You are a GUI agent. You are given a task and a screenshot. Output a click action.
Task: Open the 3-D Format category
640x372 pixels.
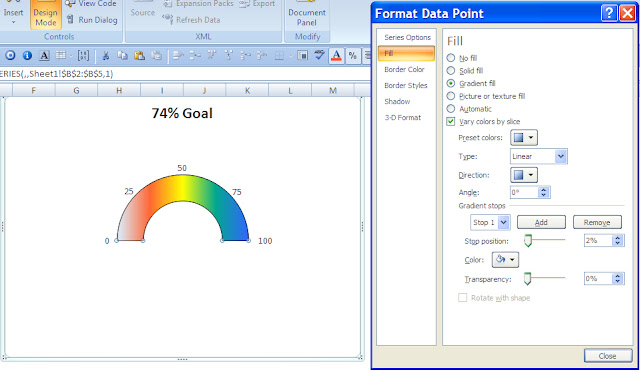pos(402,118)
